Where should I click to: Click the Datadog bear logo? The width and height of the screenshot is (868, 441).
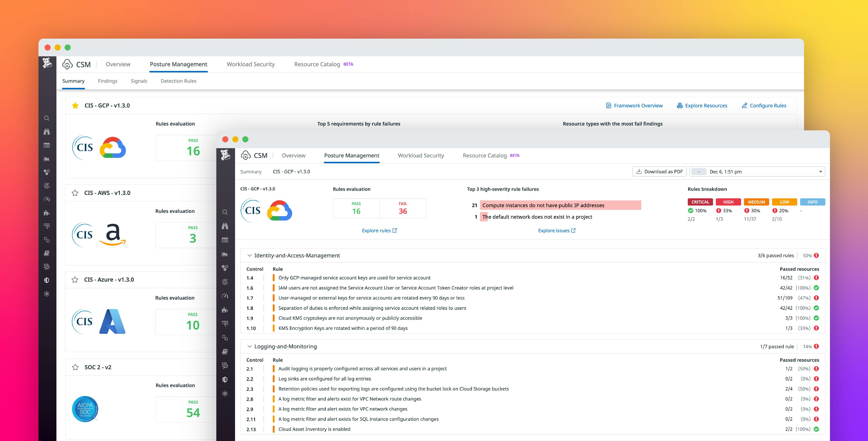[47, 63]
